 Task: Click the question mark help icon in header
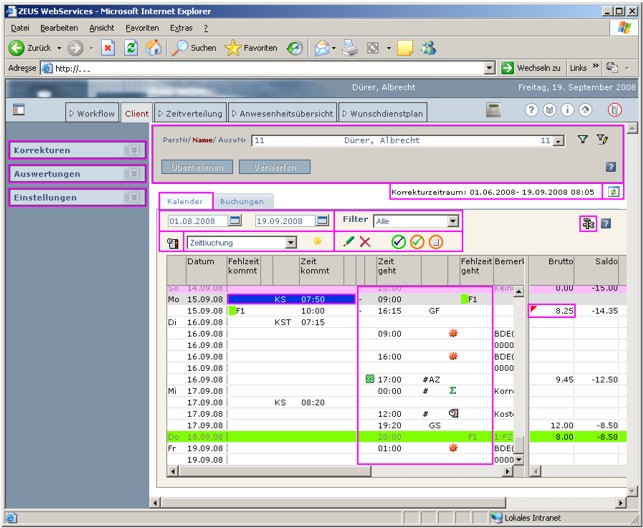click(531, 110)
